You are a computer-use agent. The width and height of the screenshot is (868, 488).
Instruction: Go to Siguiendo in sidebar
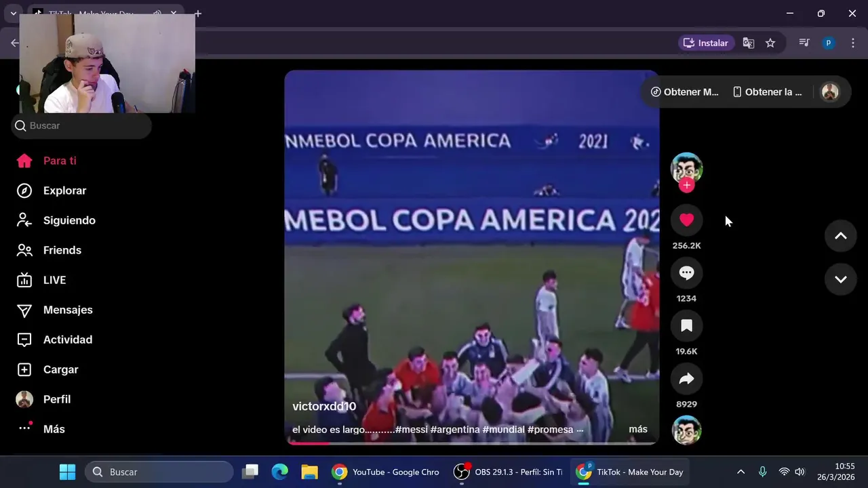coord(56,220)
